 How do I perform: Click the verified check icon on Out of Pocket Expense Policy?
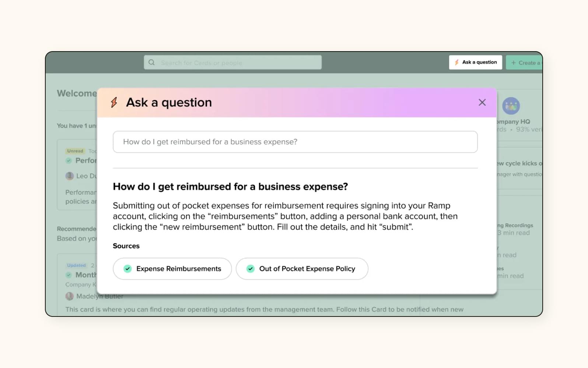[x=251, y=269]
